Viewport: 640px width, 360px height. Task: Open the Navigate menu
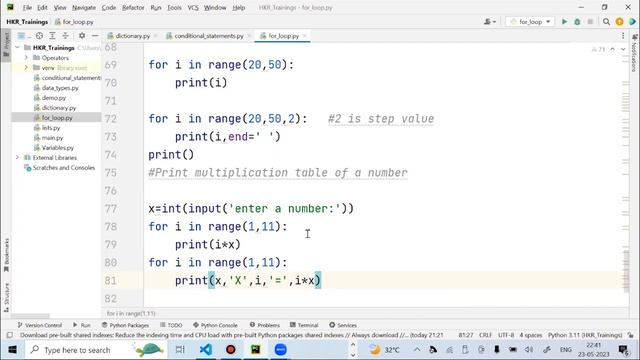(x=84, y=7)
